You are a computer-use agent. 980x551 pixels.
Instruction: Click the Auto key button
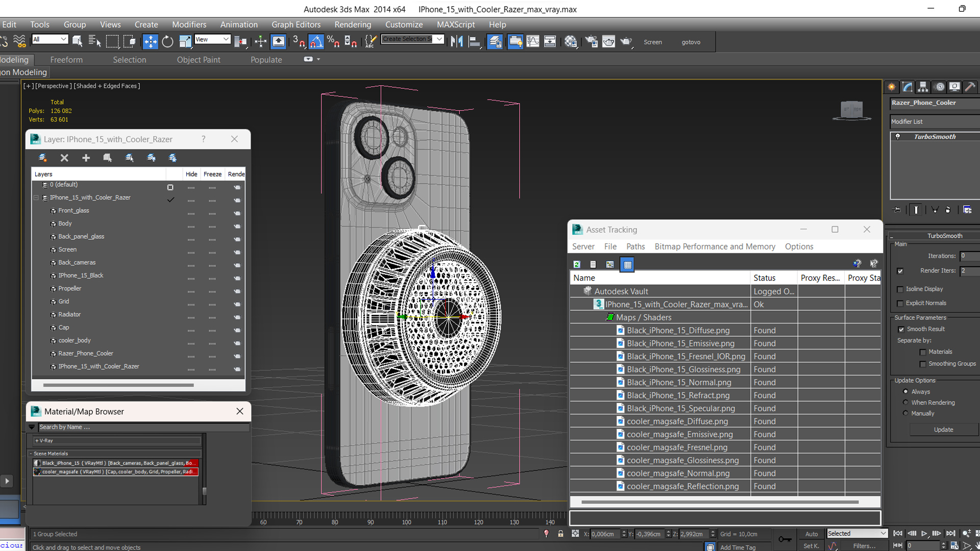click(811, 534)
